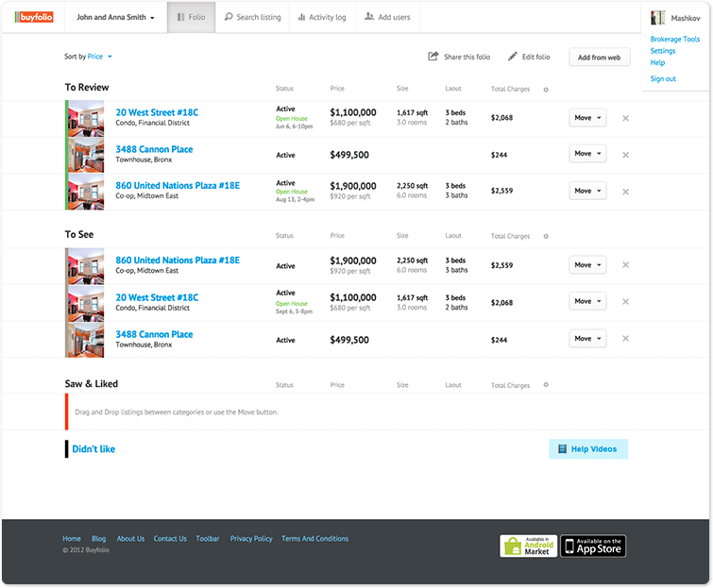Click the gear icon in To Review header

click(547, 90)
